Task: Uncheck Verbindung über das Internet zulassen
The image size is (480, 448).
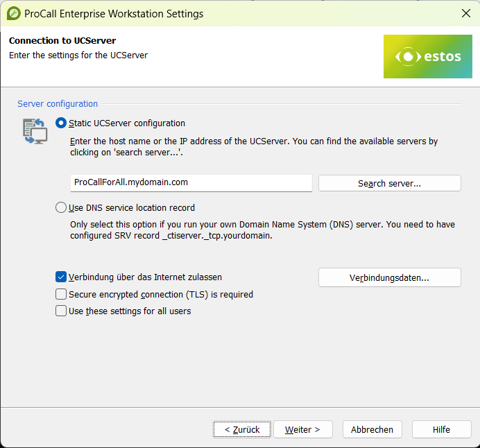Action: point(62,277)
